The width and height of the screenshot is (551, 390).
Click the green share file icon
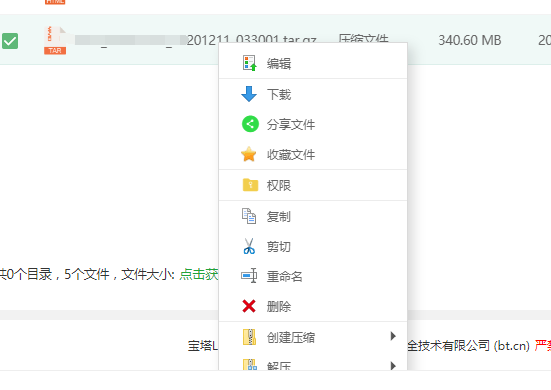click(x=250, y=124)
